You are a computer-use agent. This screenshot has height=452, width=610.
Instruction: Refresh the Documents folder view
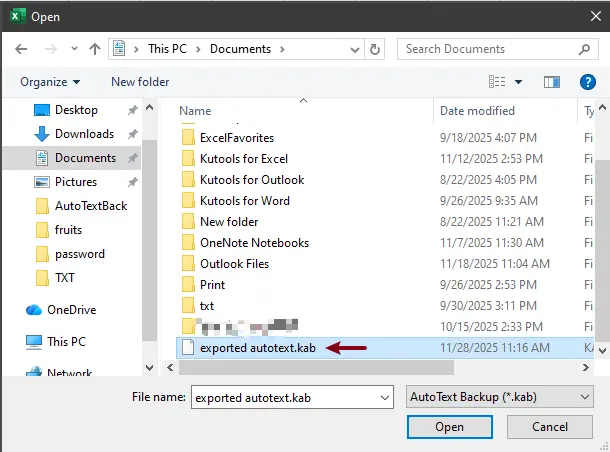pos(375,48)
